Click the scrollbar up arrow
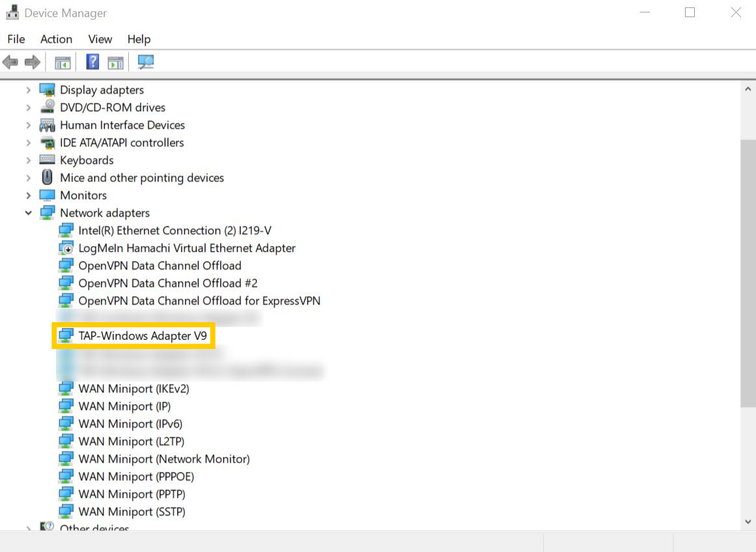The height and width of the screenshot is (552, 756). pos(748,89)
